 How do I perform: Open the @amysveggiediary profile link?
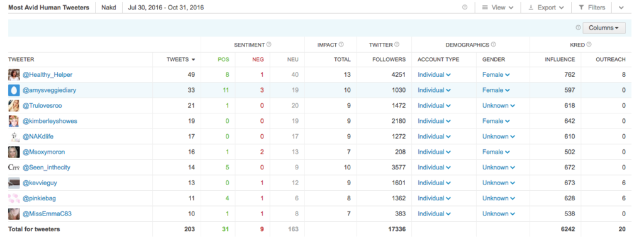(x=49, y=90)
